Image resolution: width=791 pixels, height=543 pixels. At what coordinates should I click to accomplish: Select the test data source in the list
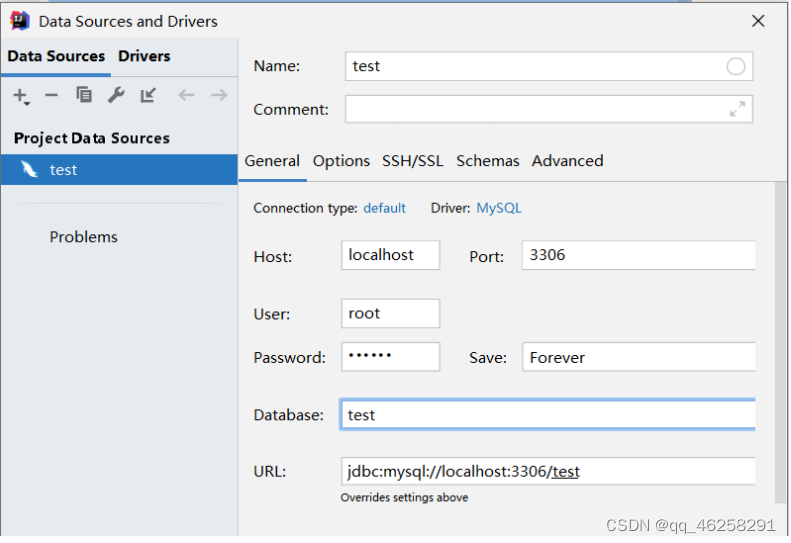pos(119,170)
